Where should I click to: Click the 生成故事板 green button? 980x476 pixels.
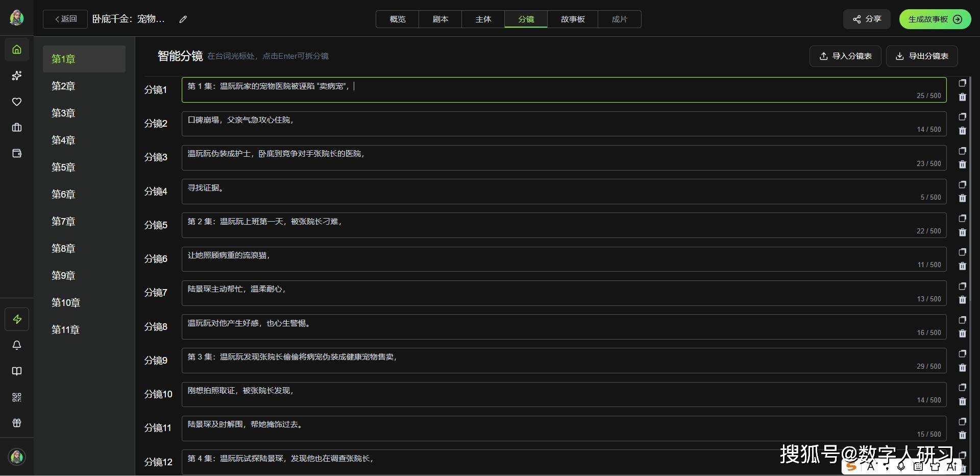(x=935, y=19)
